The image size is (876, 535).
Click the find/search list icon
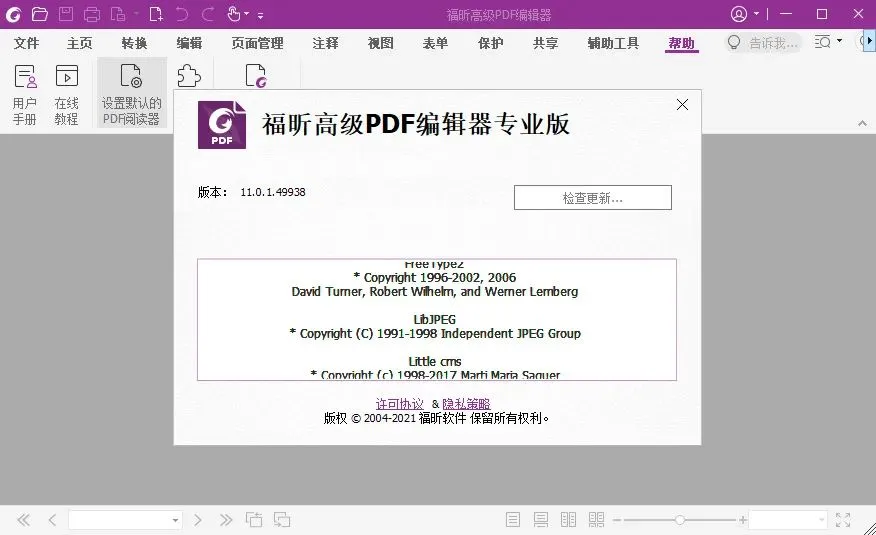(x=822, y=42)
